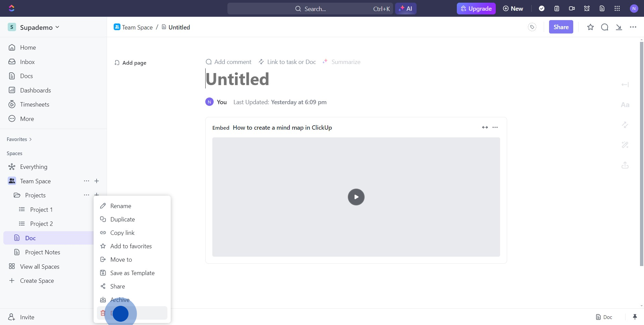
Task: Choose Save as Template in menu
Action: pos(132,273)
